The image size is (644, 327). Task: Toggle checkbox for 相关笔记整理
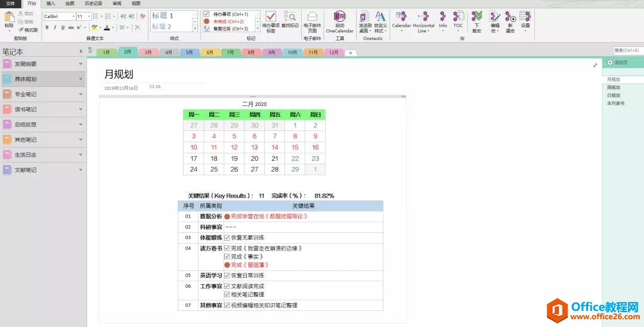point(227,294)
